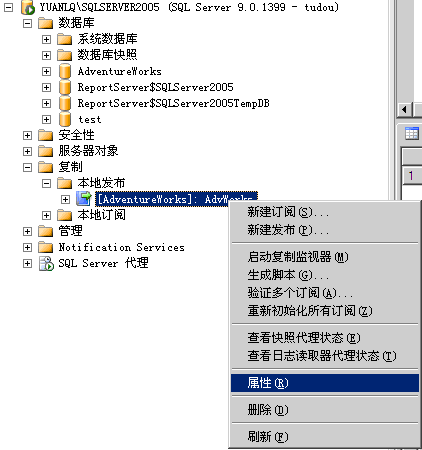Collapse the 数据库 databases node

27,23
